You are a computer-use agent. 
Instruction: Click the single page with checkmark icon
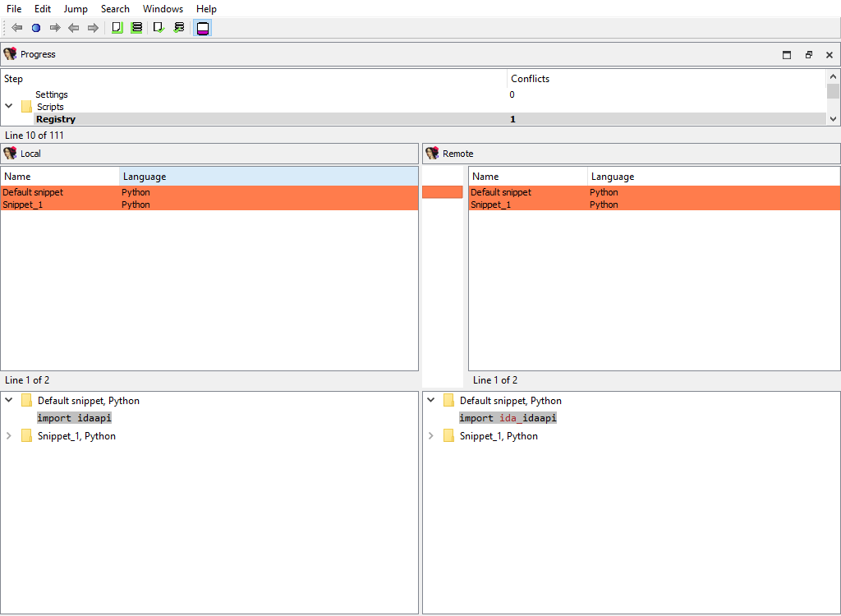click(159, 28)
